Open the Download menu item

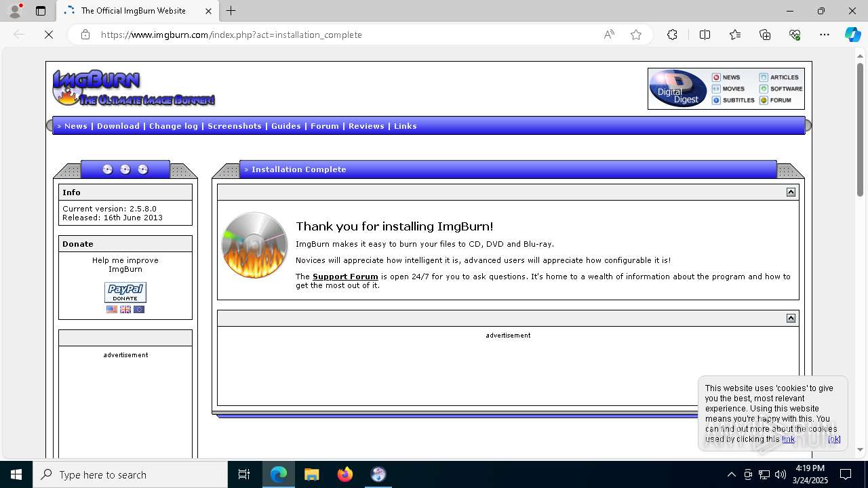118,126
